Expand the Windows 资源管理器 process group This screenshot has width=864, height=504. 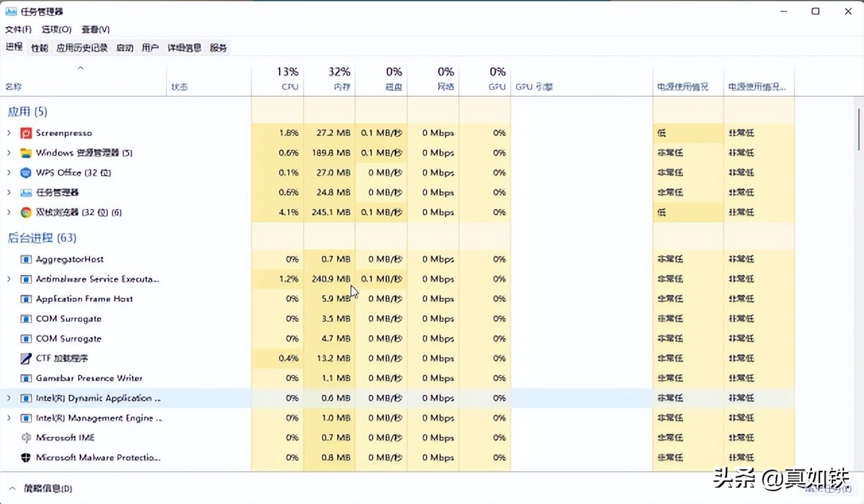(8, 153)
